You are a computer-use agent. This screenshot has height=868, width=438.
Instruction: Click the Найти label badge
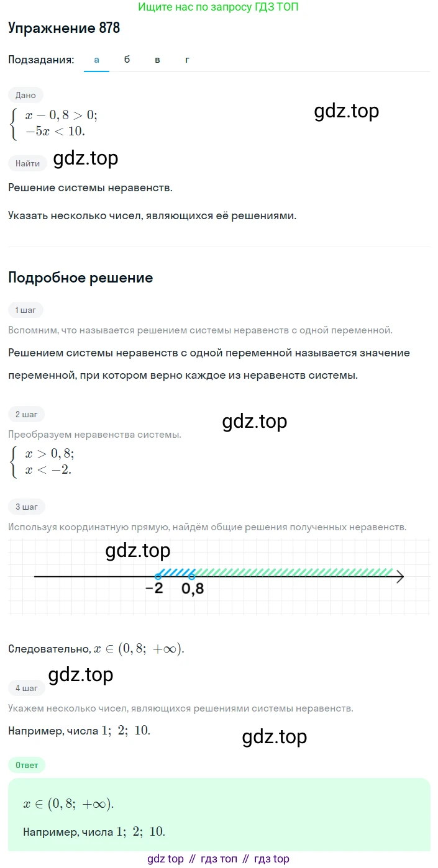[x=28, y=163]
